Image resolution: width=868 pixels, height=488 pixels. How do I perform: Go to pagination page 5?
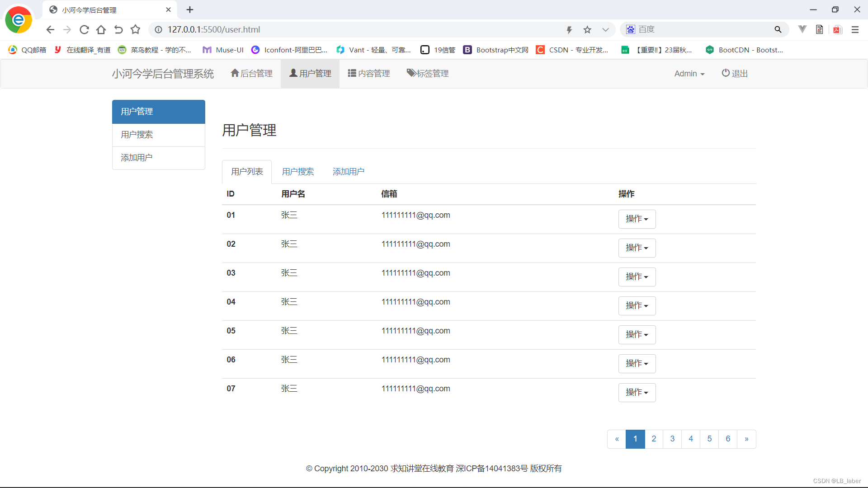(709, 439)
